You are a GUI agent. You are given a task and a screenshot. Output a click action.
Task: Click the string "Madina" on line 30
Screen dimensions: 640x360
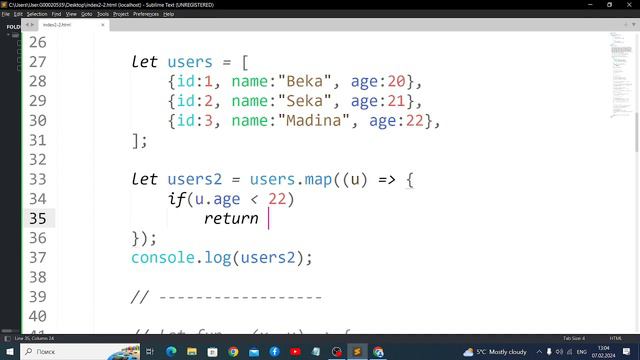313,120
